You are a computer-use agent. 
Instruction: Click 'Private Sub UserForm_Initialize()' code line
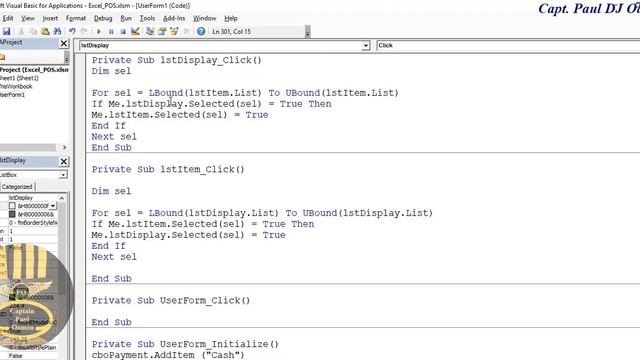185,344
